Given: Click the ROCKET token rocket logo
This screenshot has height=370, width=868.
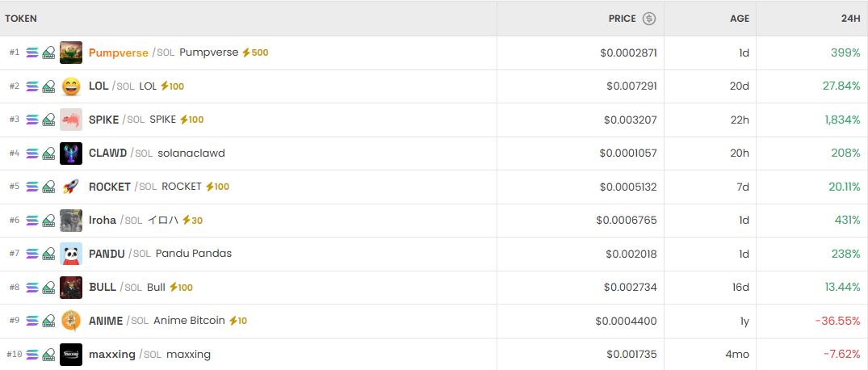Looking at the screenshot, I should pos(71,187).
